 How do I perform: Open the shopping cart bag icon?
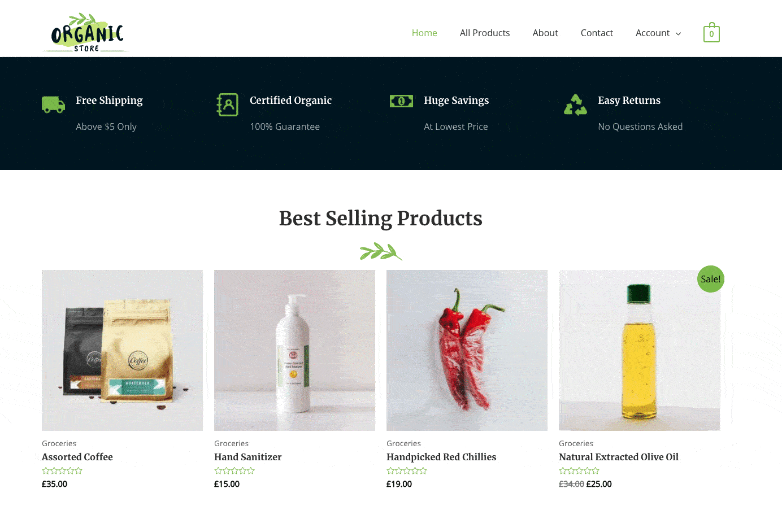coord(711,33)
